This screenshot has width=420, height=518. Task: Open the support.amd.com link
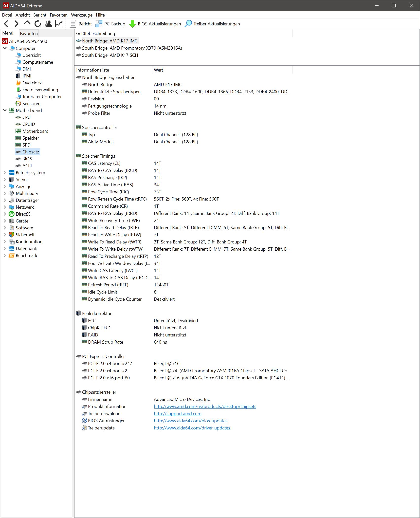178,413
